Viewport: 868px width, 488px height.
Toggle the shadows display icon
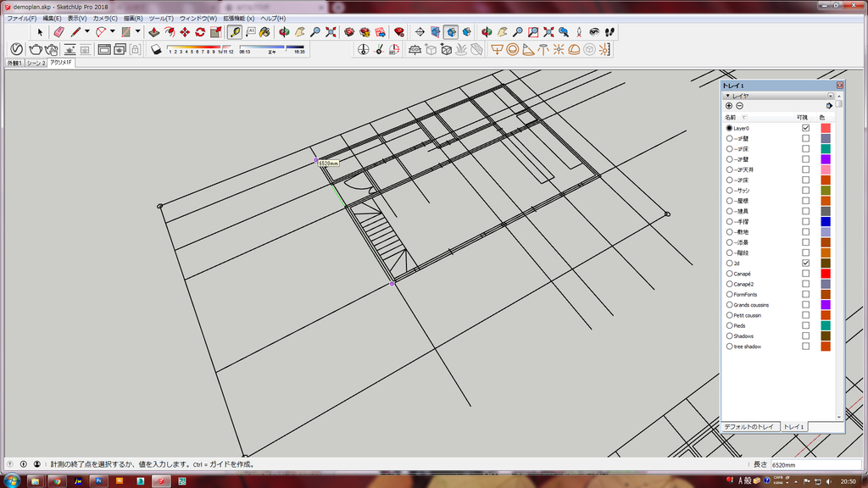[156, 49]
